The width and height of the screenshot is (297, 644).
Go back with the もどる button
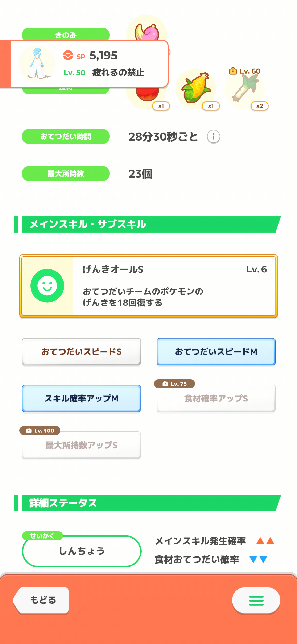pyautogui.click(x=41, y=600)
